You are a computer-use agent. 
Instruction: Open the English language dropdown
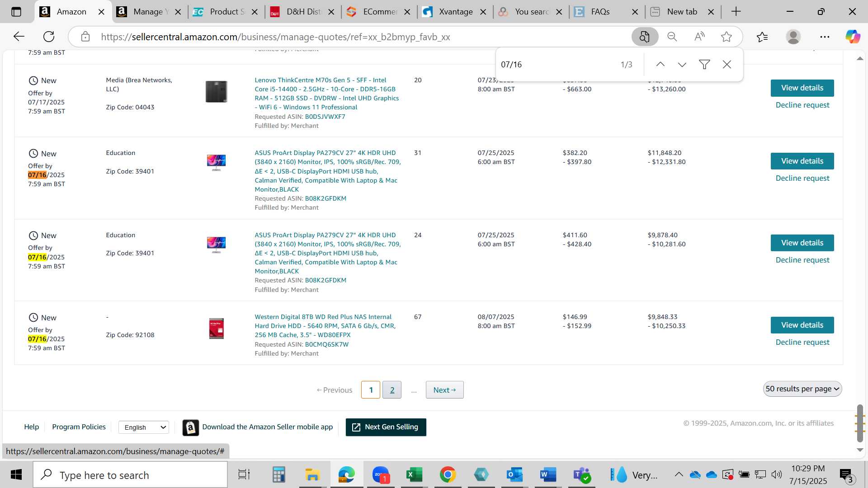144,427
